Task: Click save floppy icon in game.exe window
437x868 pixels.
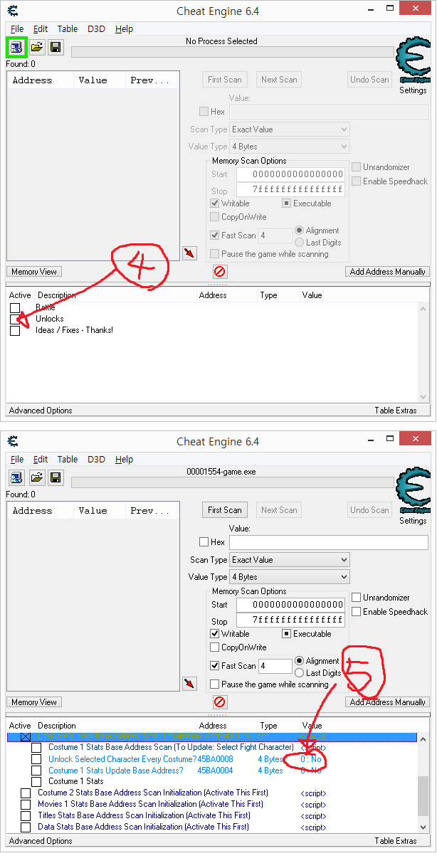Action: tap(55, 477)
